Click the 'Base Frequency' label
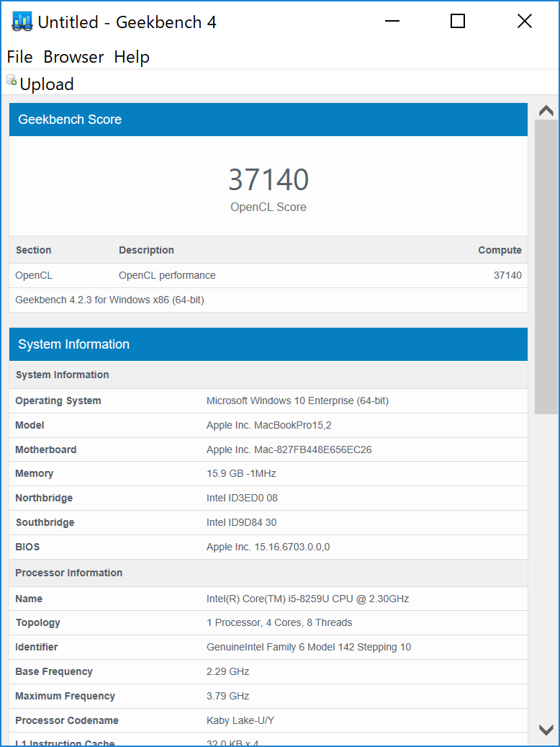This screenshot has height=747, width=560. tap(54, 671)
